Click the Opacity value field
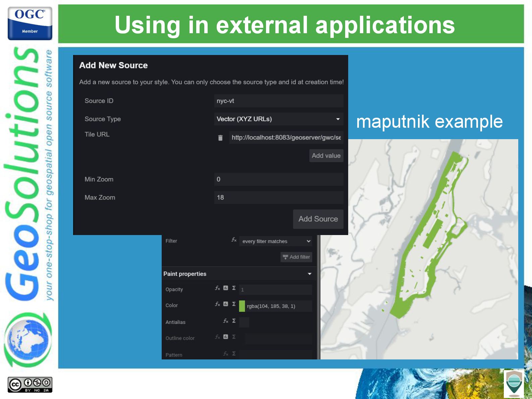Image resolution: width=532 pixels, height=399 pixels. coord(276,290)
